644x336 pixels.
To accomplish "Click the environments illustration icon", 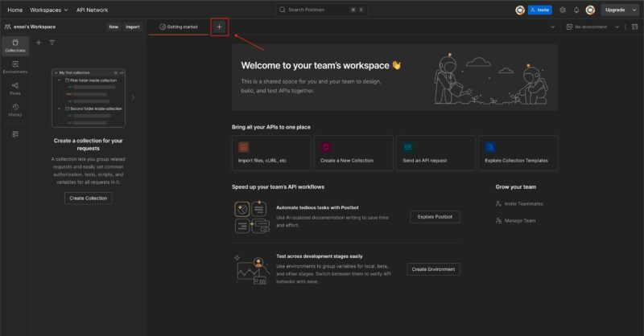I will click(x=252, y=270).
